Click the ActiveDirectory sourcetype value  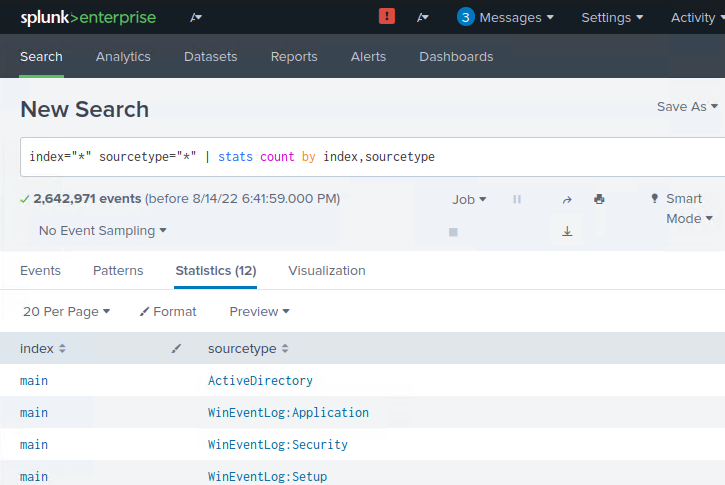click(260, 381)
